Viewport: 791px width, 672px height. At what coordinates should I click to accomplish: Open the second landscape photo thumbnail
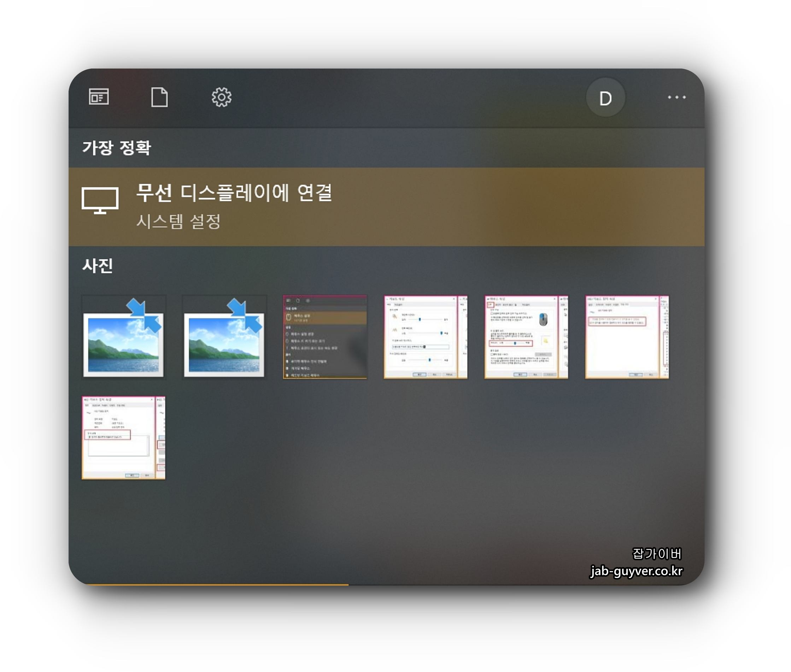(x=224, y=337)
